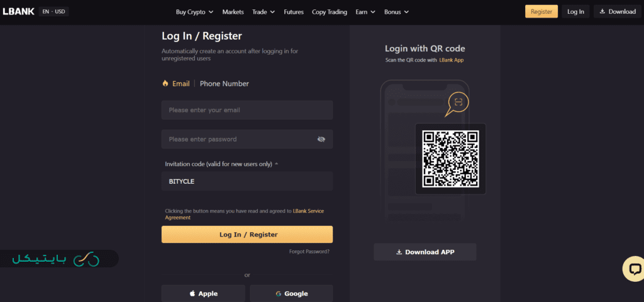The image size is (644, 302).
Task: Open the Earn dropdown menu
Action: (x=364, y=12)
